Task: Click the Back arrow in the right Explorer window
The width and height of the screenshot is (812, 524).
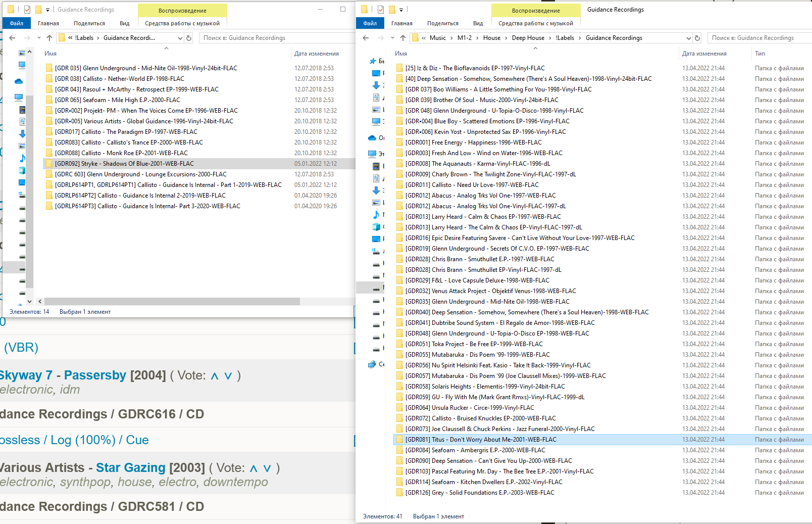Action: coord(366,38)
